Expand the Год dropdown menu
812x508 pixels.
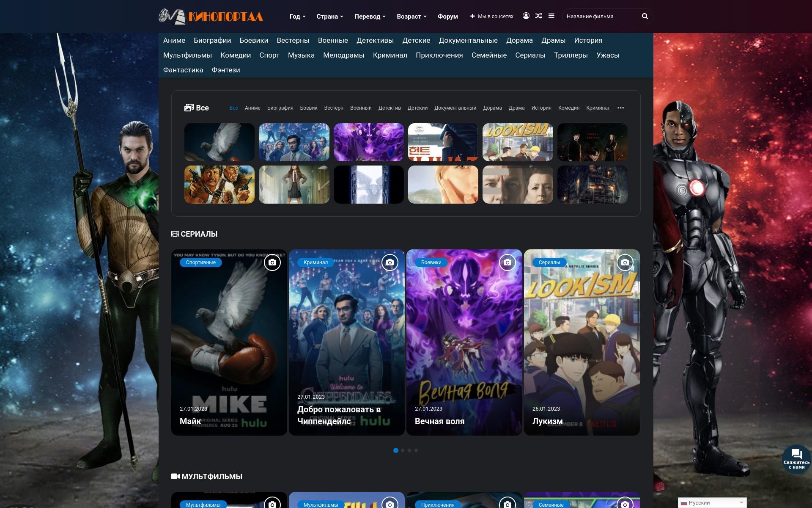tap(297, 17)
